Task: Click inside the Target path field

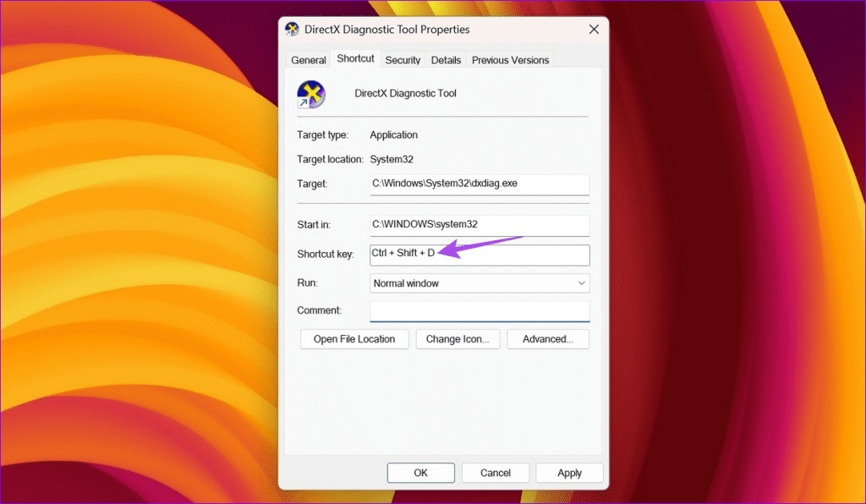Action: click(x=479, y=184)
